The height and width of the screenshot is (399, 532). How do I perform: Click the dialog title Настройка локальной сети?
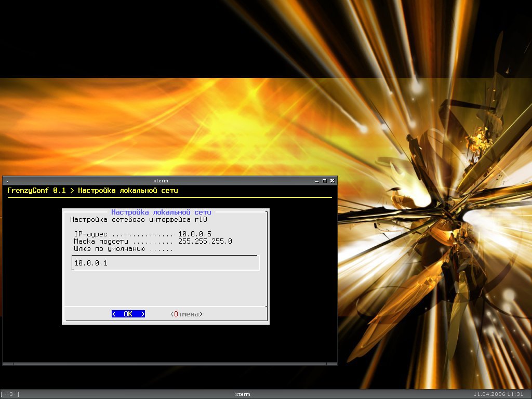point(161,212)
